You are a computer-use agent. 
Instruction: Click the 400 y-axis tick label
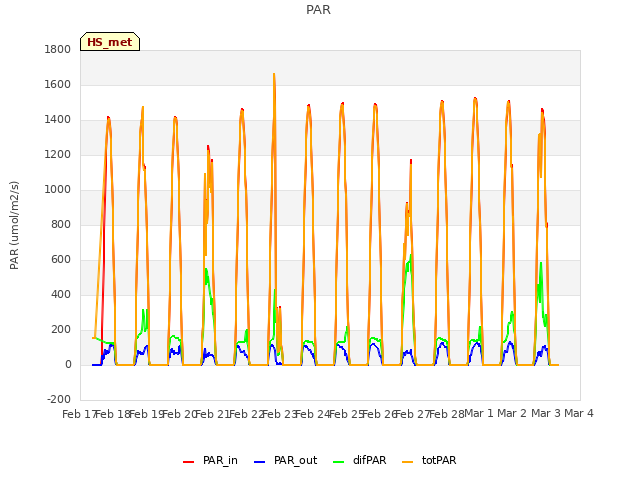[x=61, y=295]
